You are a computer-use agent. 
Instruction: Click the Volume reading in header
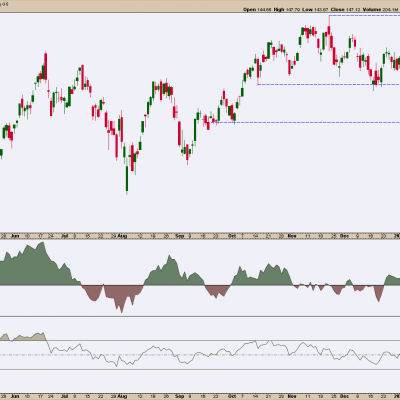(381, 10)
